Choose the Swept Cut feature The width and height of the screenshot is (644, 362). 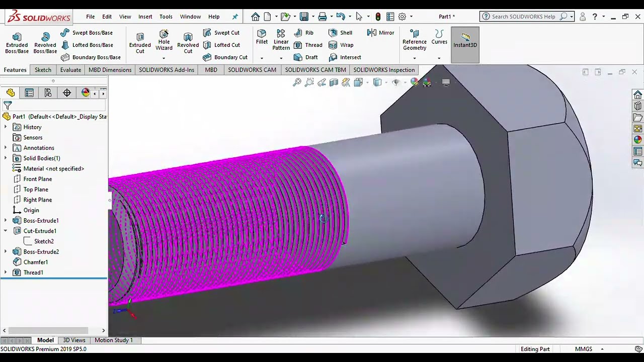[221, 33]
